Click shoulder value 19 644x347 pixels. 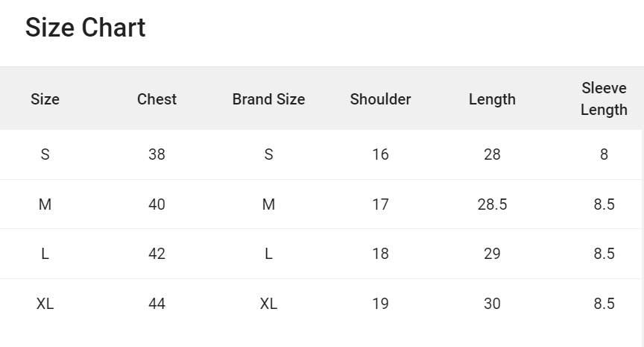pos(380,304)
